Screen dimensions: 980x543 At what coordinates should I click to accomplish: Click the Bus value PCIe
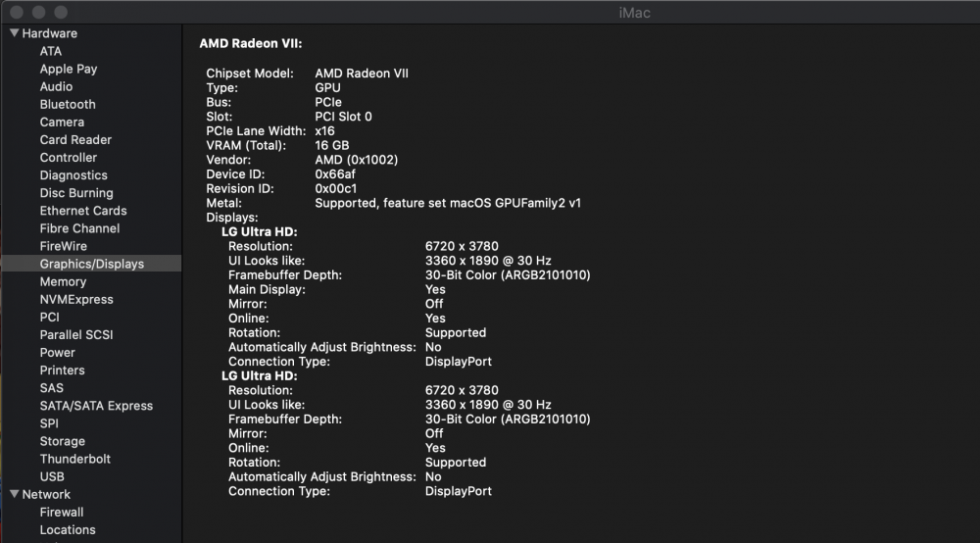click(x=328, y=102)
